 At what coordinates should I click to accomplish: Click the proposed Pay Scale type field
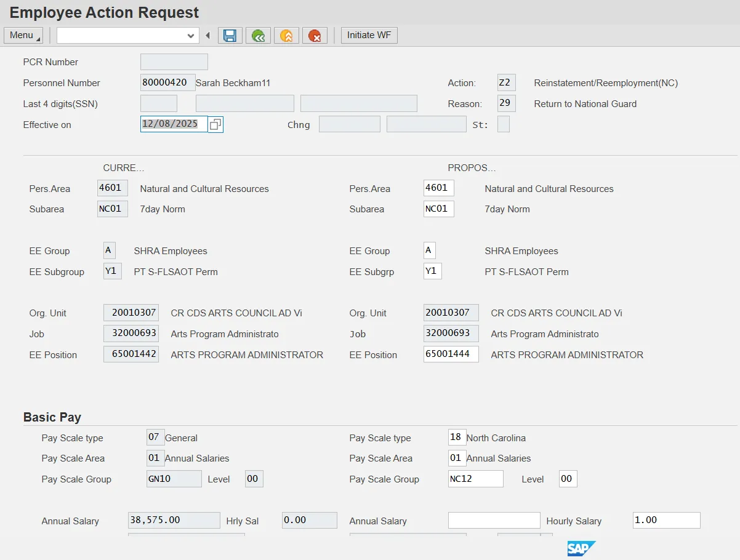(x=457, y=438)
